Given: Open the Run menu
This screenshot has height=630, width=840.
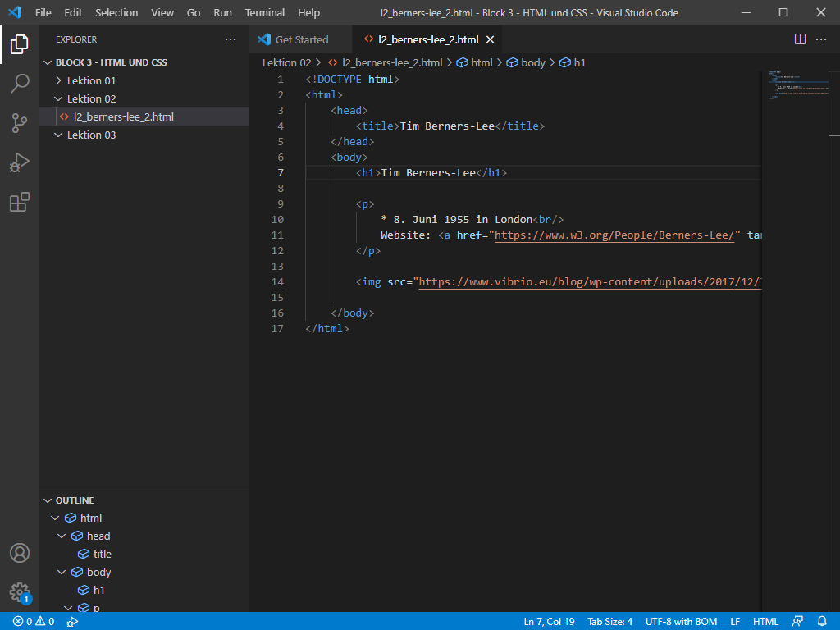Looking at the screenshot, I should [222, 12].
